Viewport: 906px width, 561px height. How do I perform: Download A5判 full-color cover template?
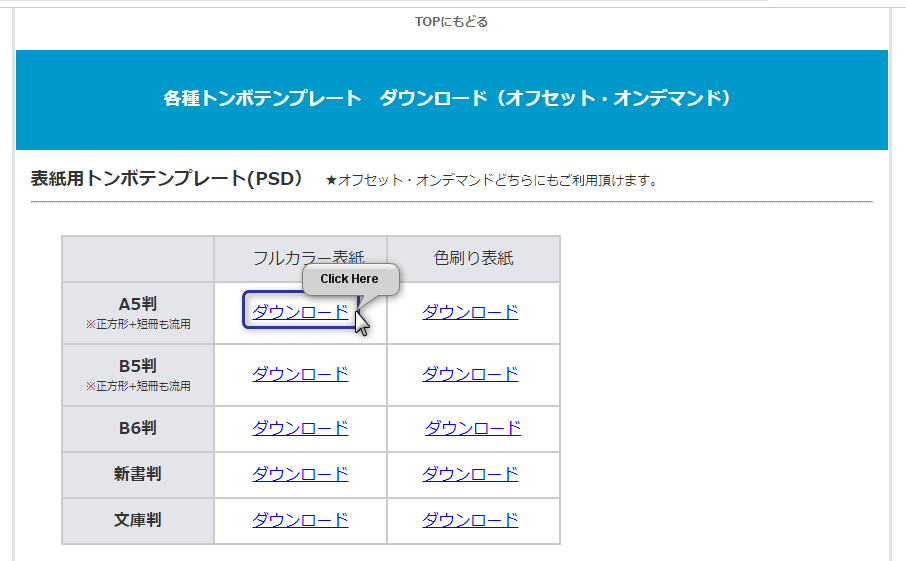point(300,312)
